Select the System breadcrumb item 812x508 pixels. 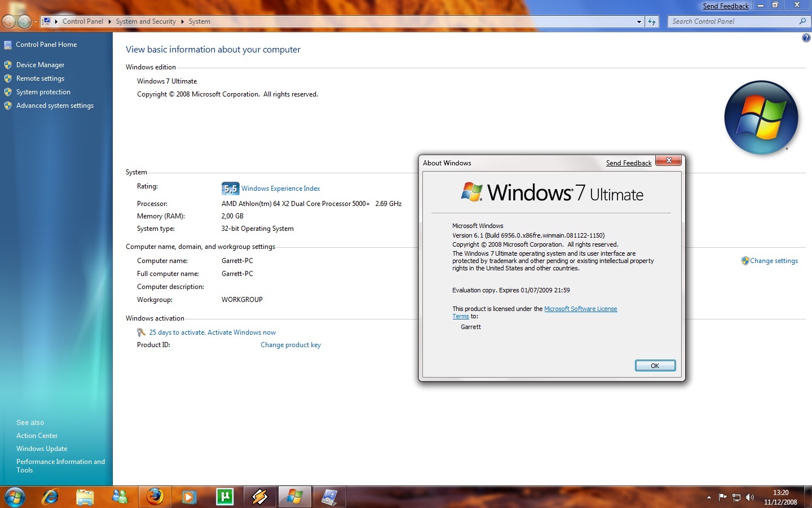pos(200,21)
